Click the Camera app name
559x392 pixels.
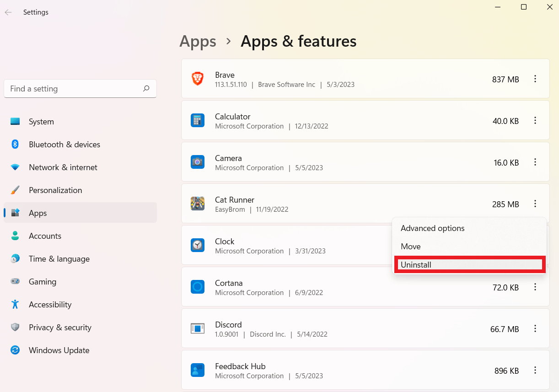pos(228,158)
